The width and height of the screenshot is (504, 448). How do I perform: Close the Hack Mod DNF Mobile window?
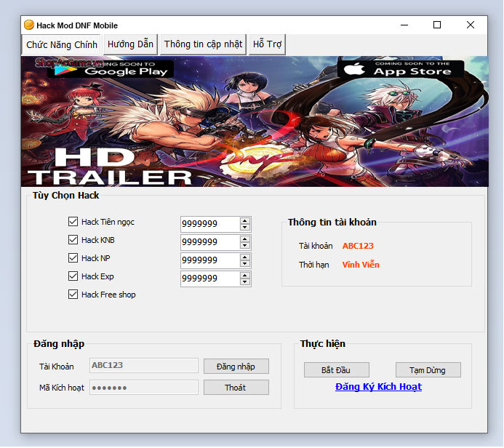[x=471, y=25]
